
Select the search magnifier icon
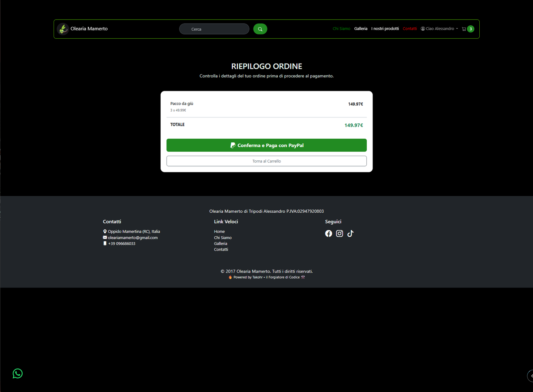tap(260, 29)
